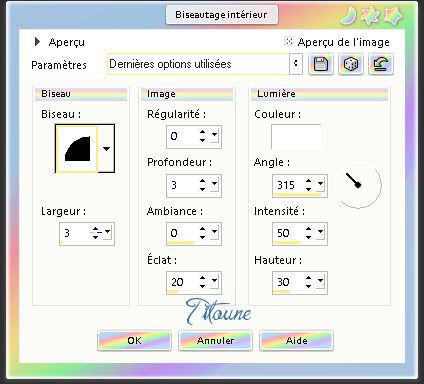Open the Profondeur slider dropdown arrow
The height and width of the screenshot is (384, 424).
(x=214, y=183)
